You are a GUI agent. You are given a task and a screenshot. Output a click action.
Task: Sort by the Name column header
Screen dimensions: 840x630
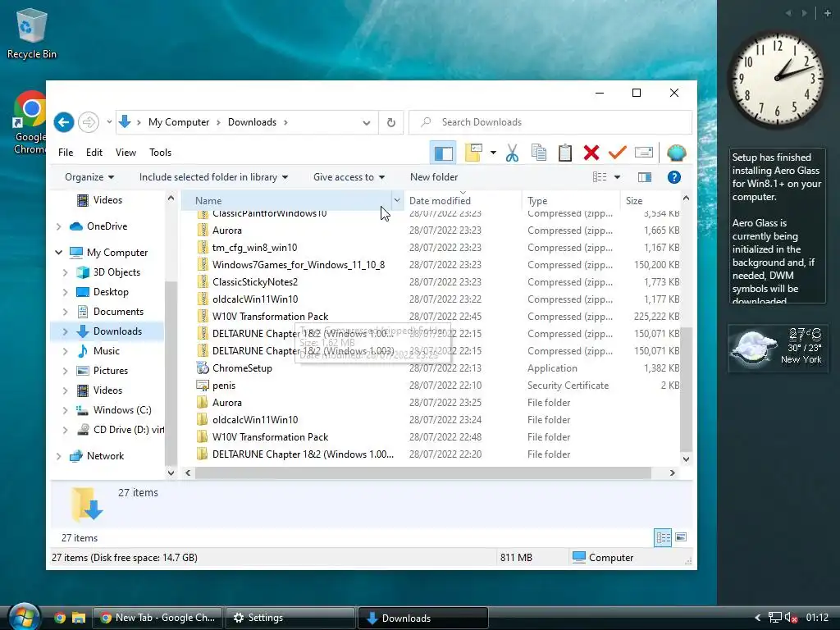pyautogui.click(x=286, y=201)
